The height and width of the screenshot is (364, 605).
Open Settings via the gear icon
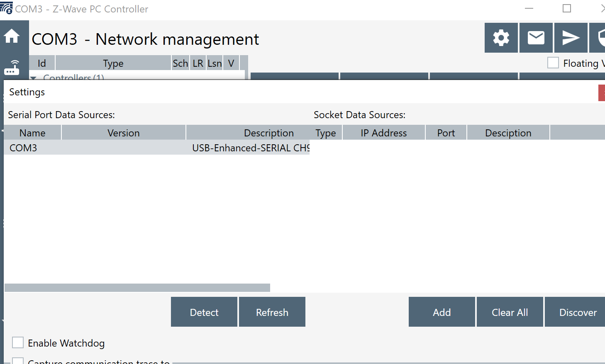pos(501,38)
